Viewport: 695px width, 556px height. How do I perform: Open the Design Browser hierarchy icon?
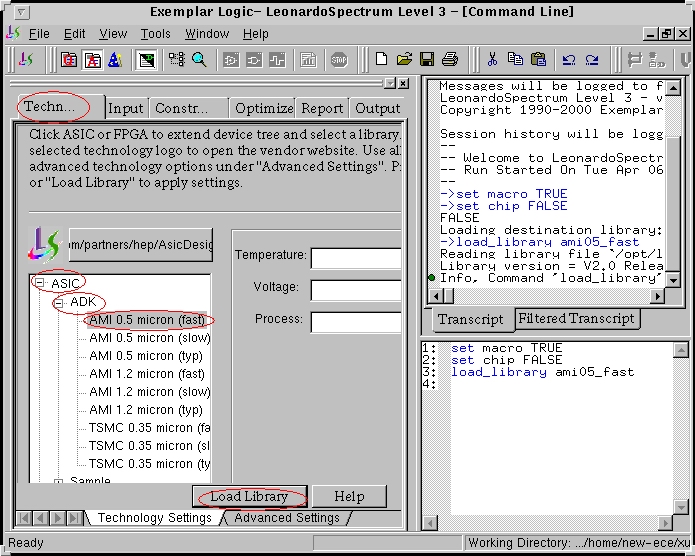click(176, 59)
